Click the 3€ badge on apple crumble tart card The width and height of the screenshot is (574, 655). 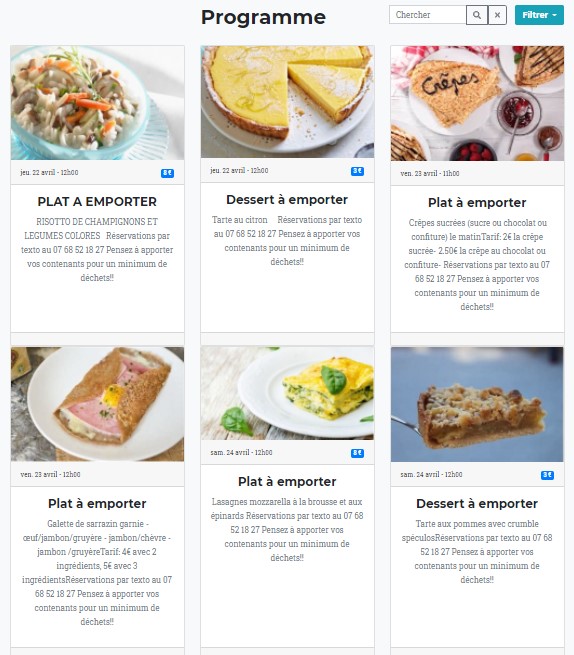click(x=548, y=475)
